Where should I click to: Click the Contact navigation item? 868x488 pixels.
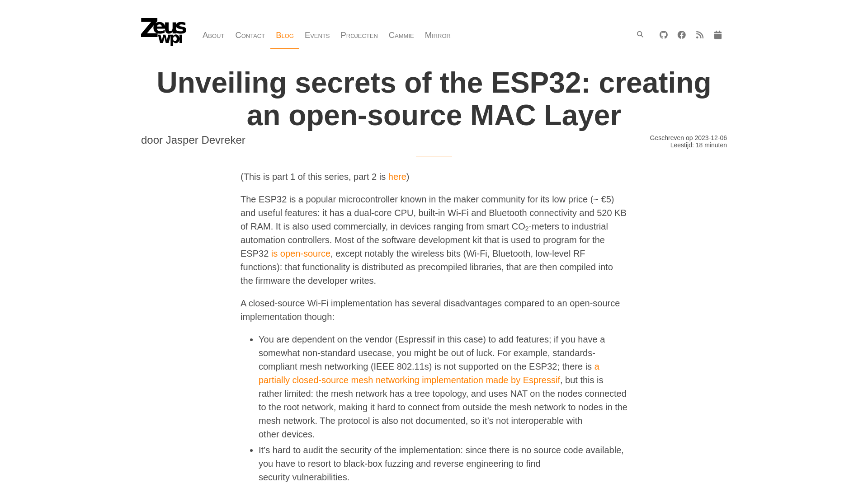[250, 35]
